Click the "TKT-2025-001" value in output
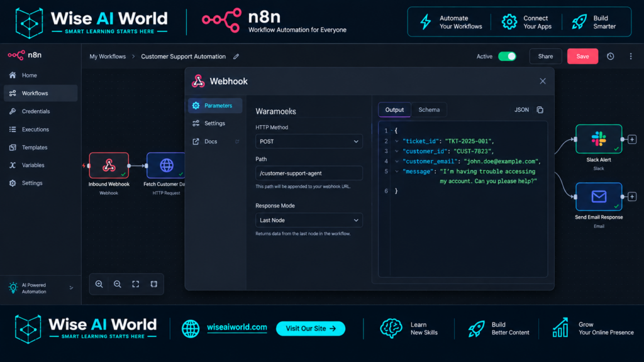Image resolution: width=644 pixels, height=362 pixels. (468, 141)
